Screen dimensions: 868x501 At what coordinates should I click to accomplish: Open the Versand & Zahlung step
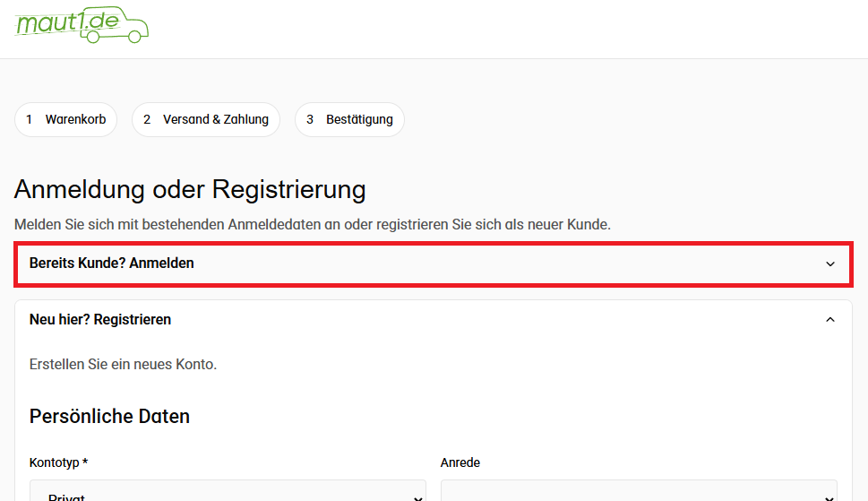(x=206, y=119)
